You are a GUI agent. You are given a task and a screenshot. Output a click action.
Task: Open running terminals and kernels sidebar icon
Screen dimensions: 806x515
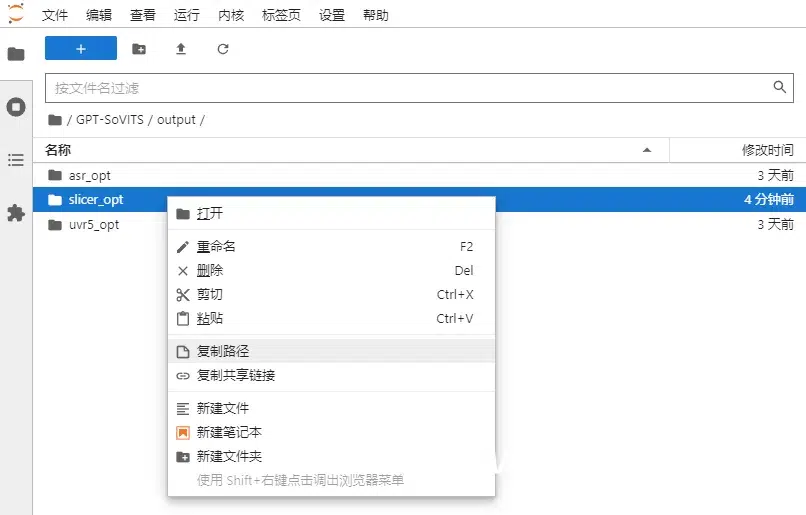click(16, 107)
